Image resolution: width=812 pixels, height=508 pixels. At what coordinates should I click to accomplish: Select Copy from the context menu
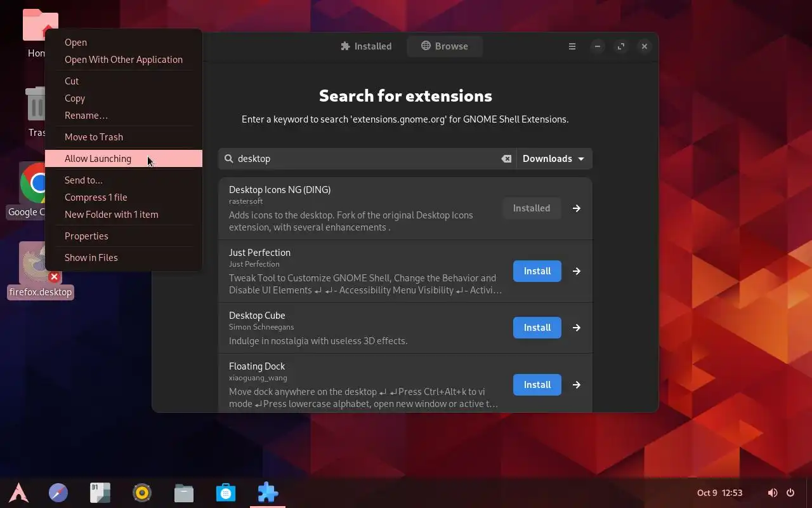tap(123, 98)
